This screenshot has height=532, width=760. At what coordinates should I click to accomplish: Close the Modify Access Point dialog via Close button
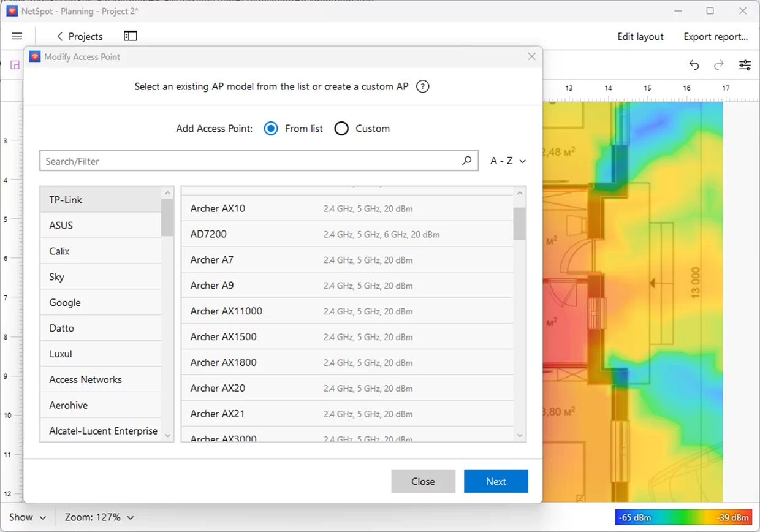click(423, 481)
